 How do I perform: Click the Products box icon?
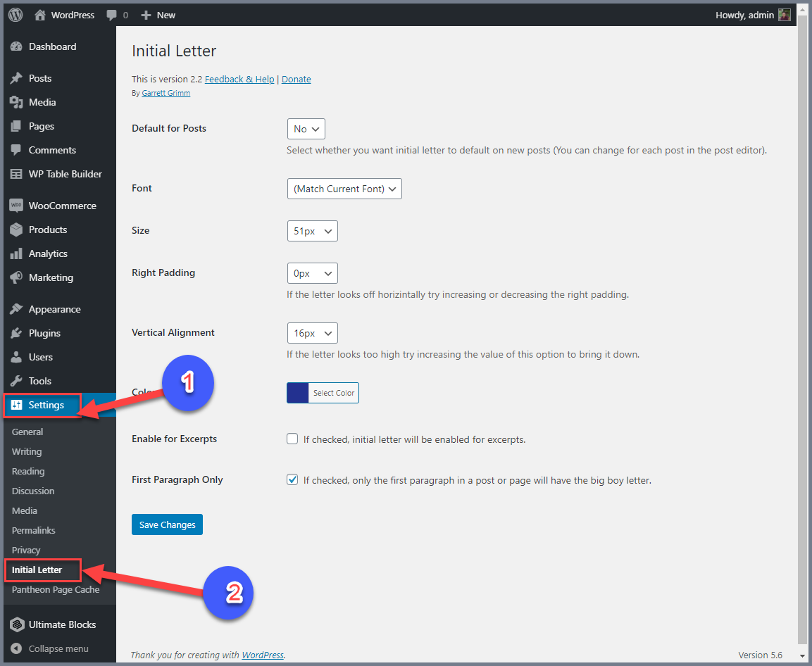click(17, 230)
